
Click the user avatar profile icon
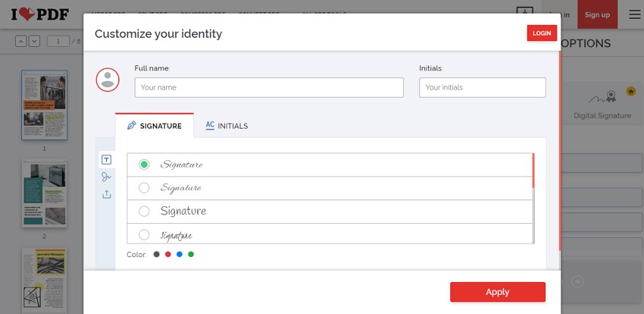108,80
